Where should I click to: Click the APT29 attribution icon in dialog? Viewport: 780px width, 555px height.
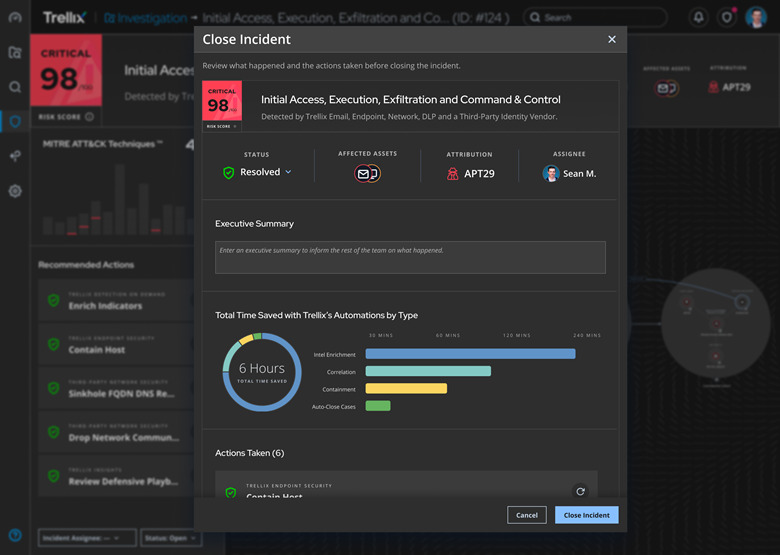coord(452,174)
